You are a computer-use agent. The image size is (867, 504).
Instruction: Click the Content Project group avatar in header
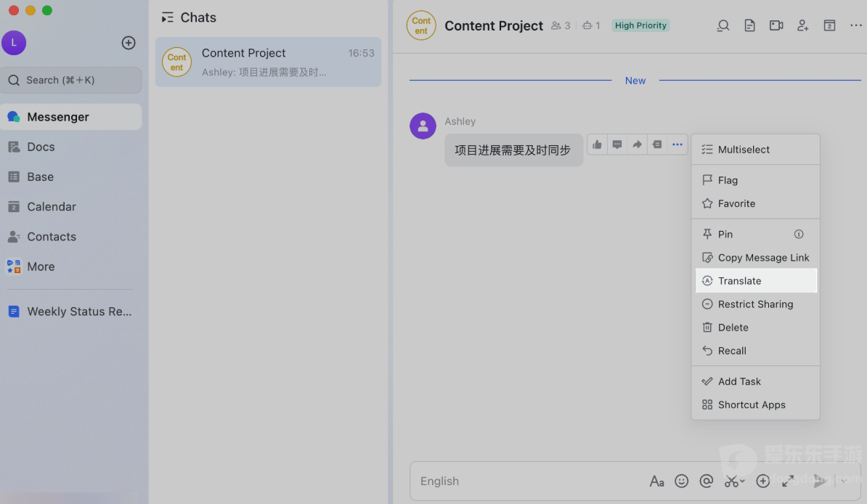click(x=421, y=25)
